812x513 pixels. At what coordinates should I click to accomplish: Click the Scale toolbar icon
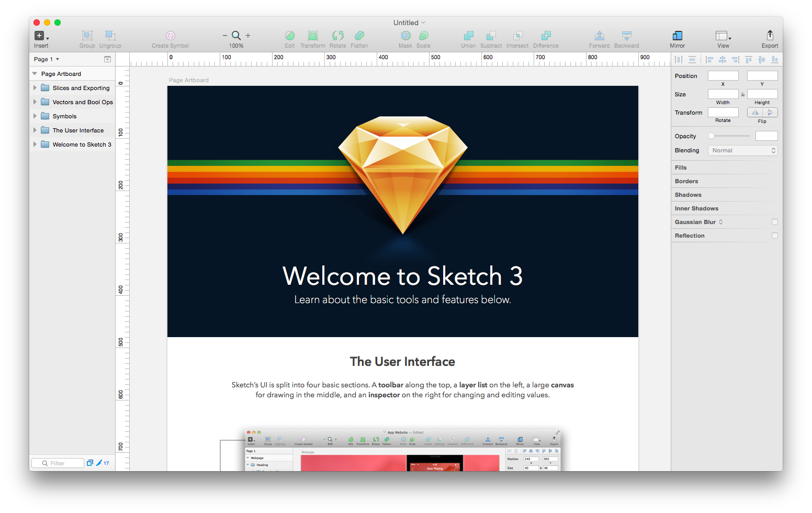(424, 36)
